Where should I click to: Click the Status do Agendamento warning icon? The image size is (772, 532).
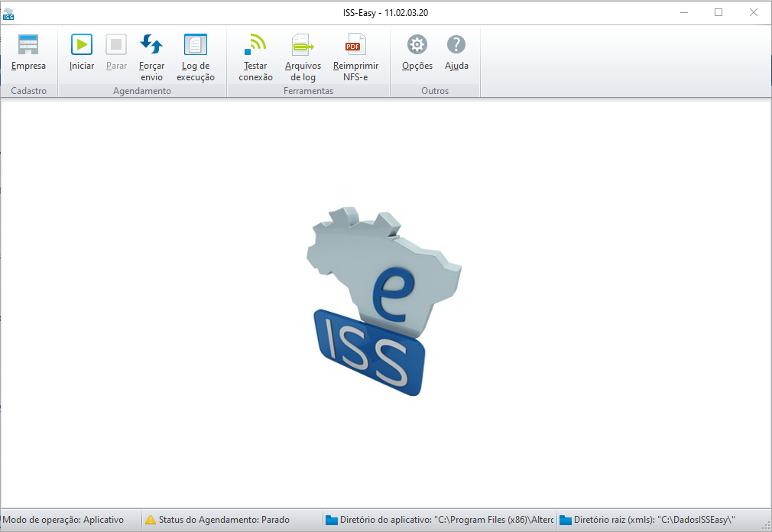click(x=151, y=520)
